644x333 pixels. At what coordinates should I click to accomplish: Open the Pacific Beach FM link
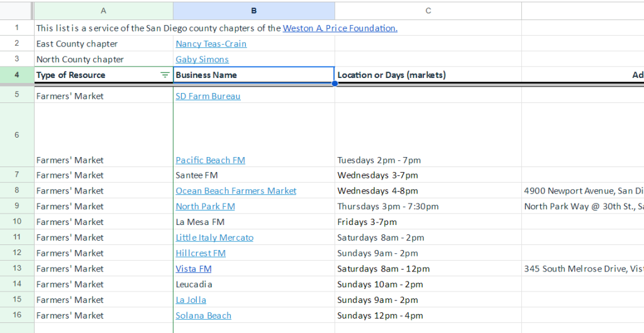(x=210, y=160)
